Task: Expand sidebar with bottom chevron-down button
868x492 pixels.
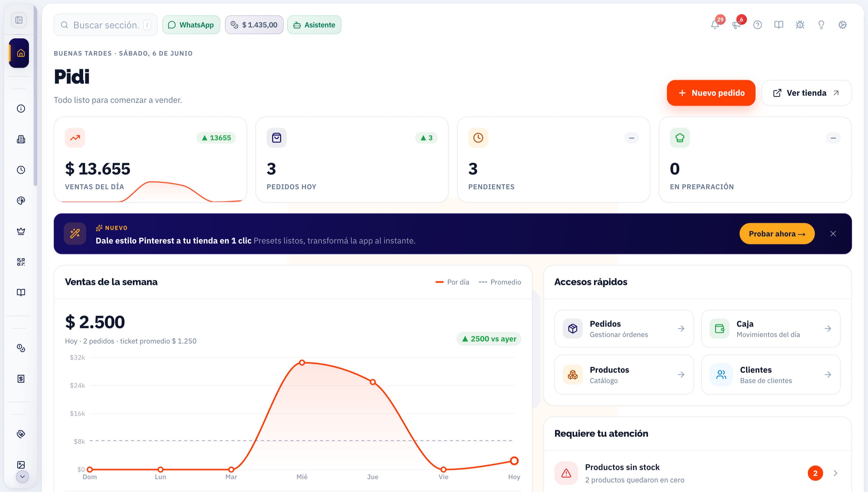Action: (x=22, y=477)
